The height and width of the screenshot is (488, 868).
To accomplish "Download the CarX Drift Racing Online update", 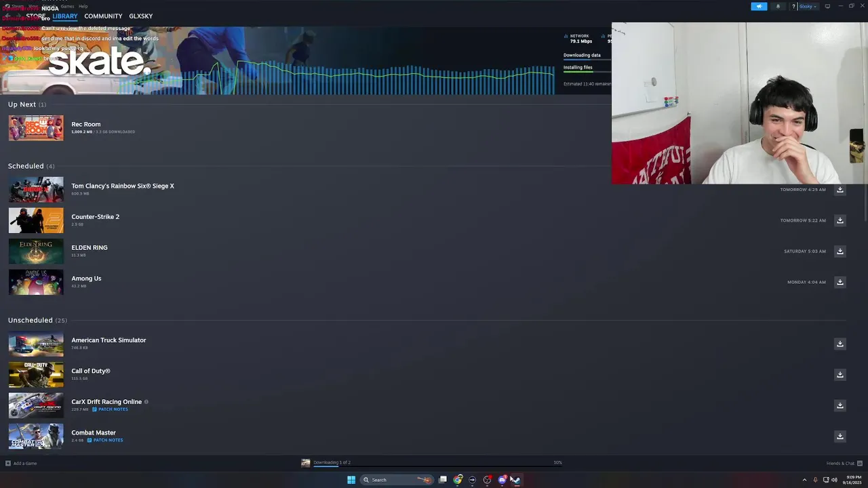I will (840, 405).
